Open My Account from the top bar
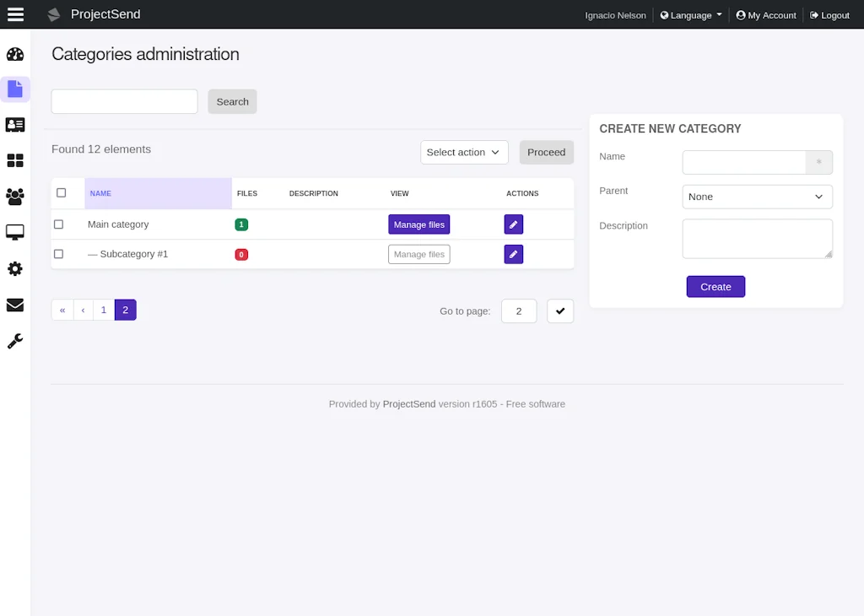The image size is (864, 616). coord(765,14)
